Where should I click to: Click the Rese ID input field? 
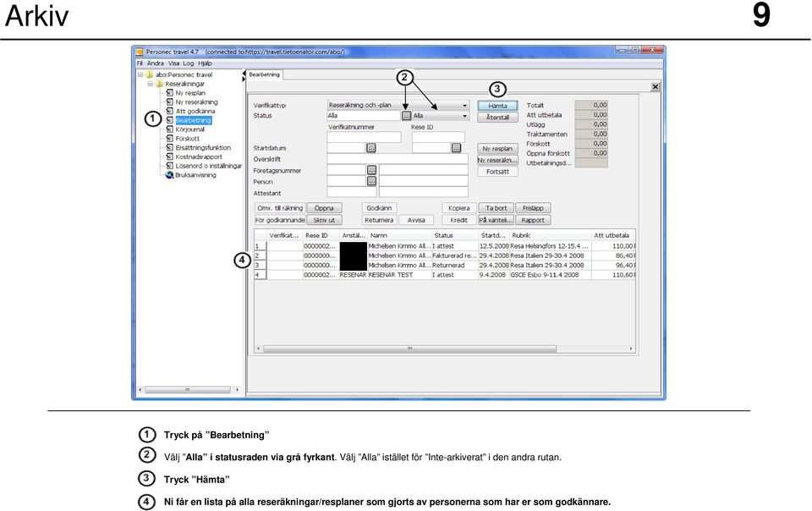coord(438,137)
